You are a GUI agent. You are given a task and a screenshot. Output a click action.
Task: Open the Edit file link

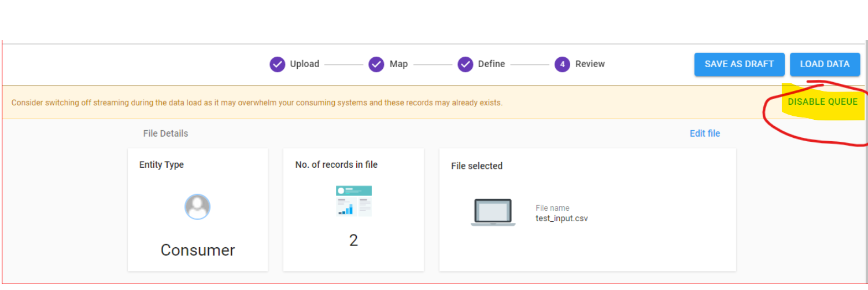pyautogui.click(x=704, y=133)
